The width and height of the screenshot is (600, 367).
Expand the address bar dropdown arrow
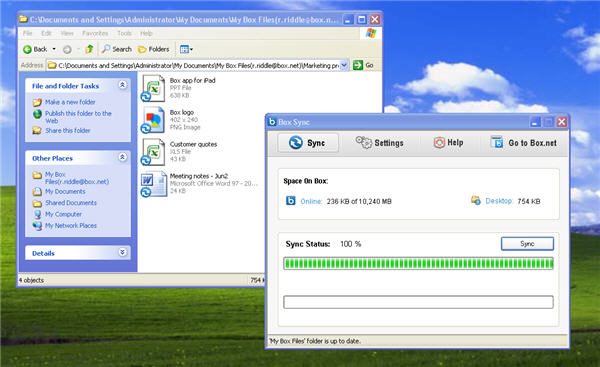(x=344, y=65)
